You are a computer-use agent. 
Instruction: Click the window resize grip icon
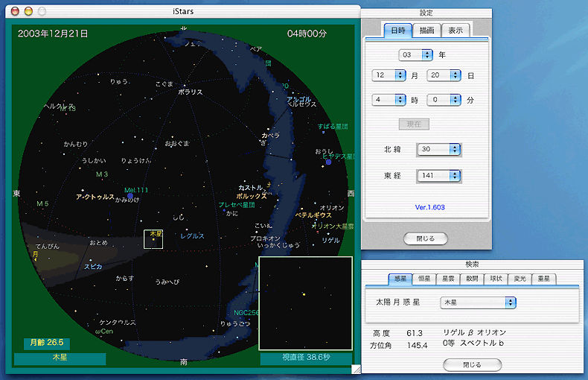(357, 370)
